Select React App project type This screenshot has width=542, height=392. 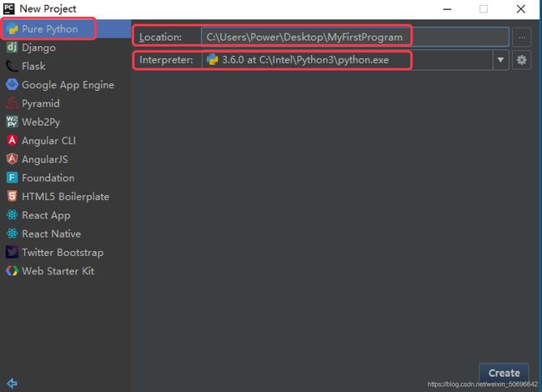[66, 215]
